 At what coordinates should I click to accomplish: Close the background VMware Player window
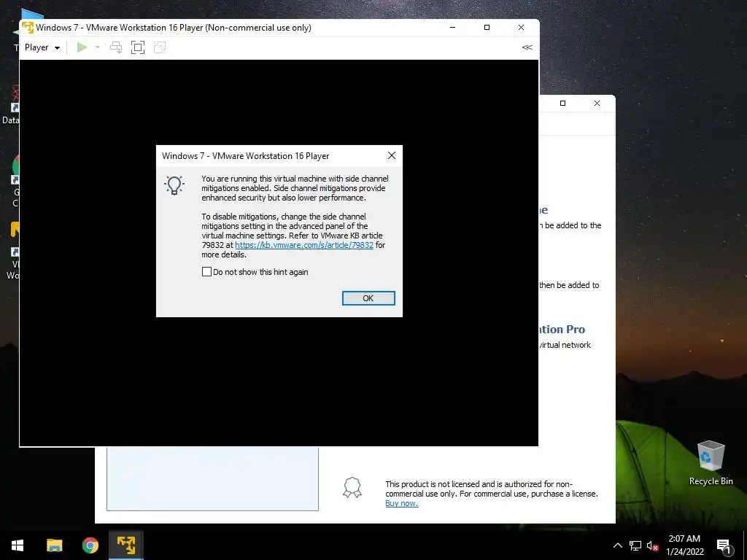coord(597,103)
